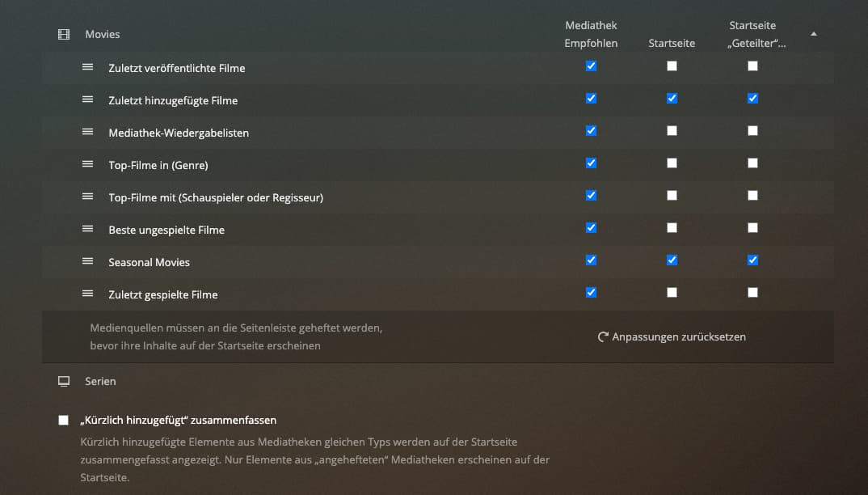Screen dimensions: 868x495
Task: Uncheck shared Startseite for Zuletzt hinzugefügte Filme
Action: 752,99
